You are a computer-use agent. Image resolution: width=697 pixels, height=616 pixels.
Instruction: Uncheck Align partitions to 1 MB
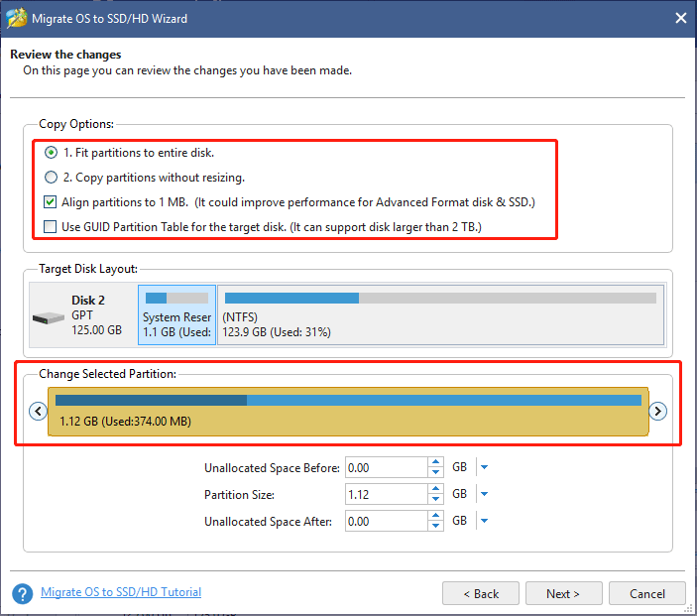[52, 202]
